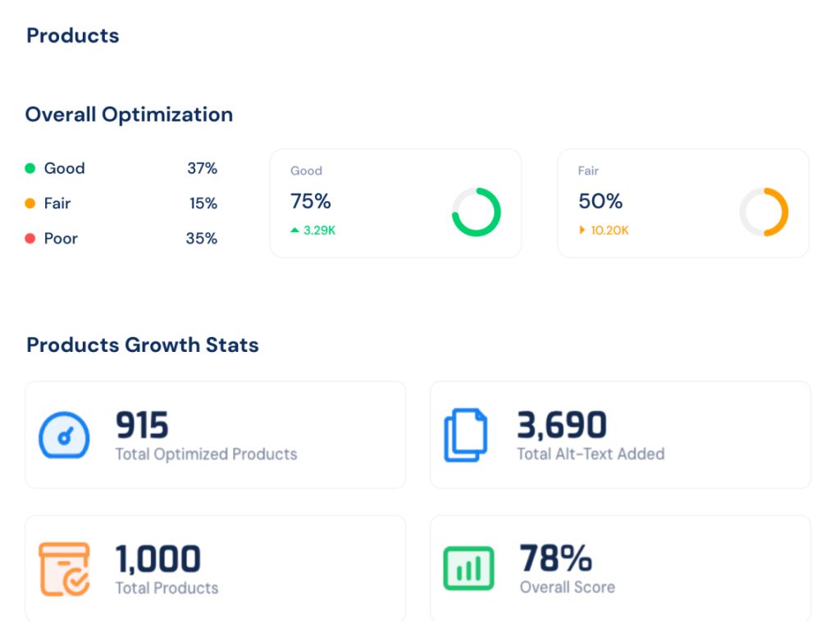Click the orange donut chart in Fair card
Image resolution: width=840 pixels, height=621 pixels.
pos(764,212)
